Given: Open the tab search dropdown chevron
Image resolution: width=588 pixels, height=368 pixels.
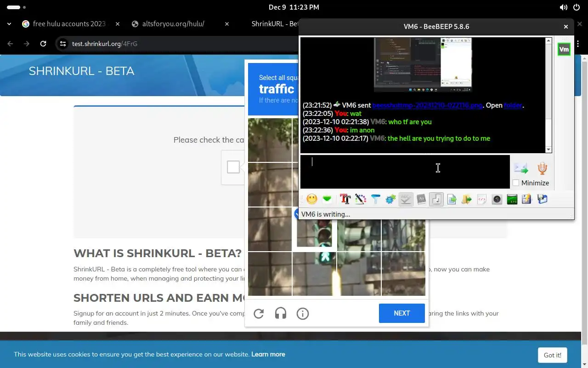Looking at the screenshot, I should coord(9,24).
